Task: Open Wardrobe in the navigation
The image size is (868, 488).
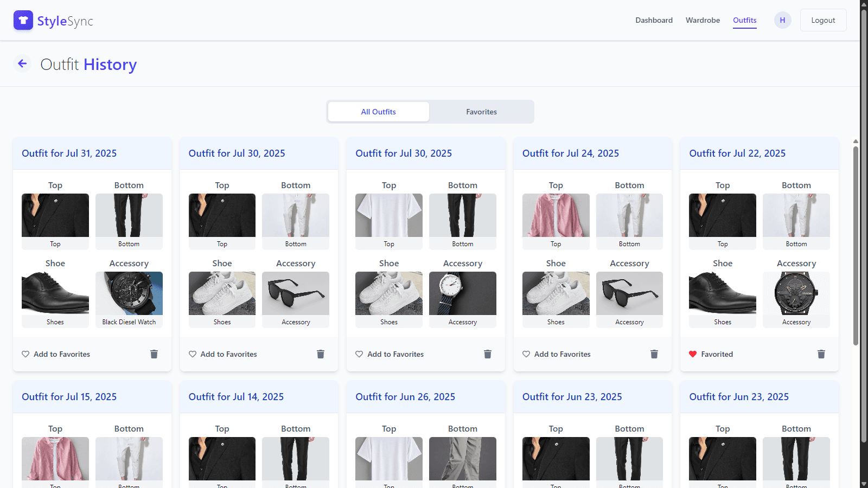Action: point(703,20)
